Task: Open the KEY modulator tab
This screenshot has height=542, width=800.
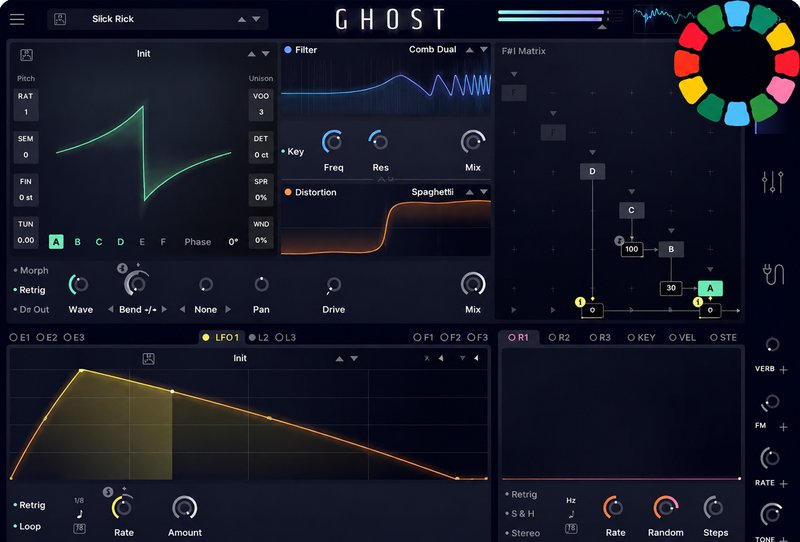Action: [641, 337]
